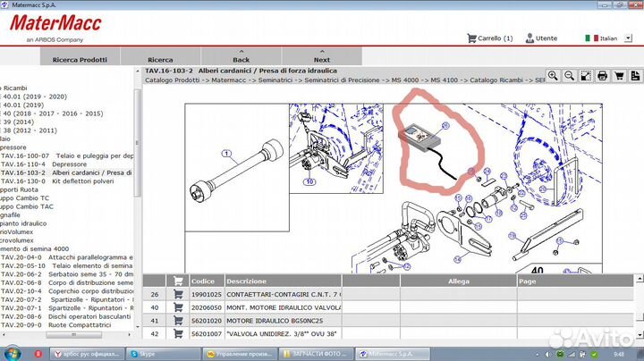644x361 pixels.
Task: Add item 41 motore idraulico to cart
Action: (x=179, y=320)
